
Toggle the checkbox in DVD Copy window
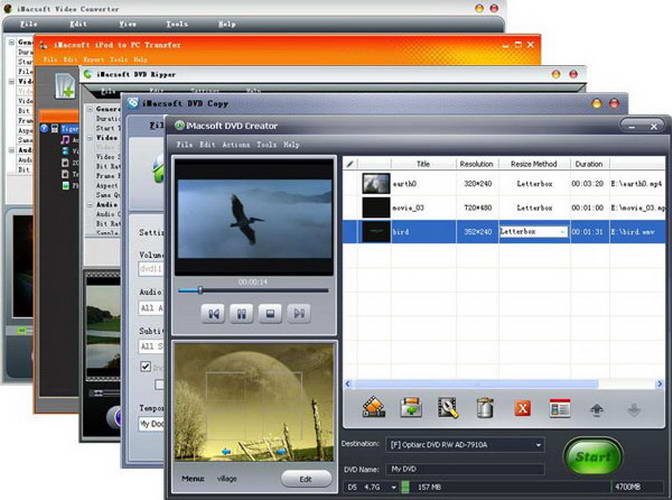[145, 367]
